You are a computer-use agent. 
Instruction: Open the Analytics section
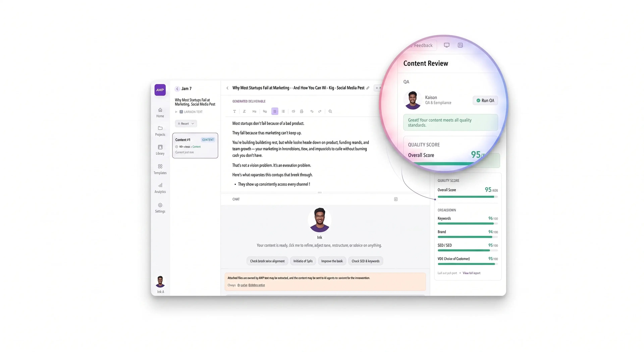pyautogui.click(x=160, y=188)
